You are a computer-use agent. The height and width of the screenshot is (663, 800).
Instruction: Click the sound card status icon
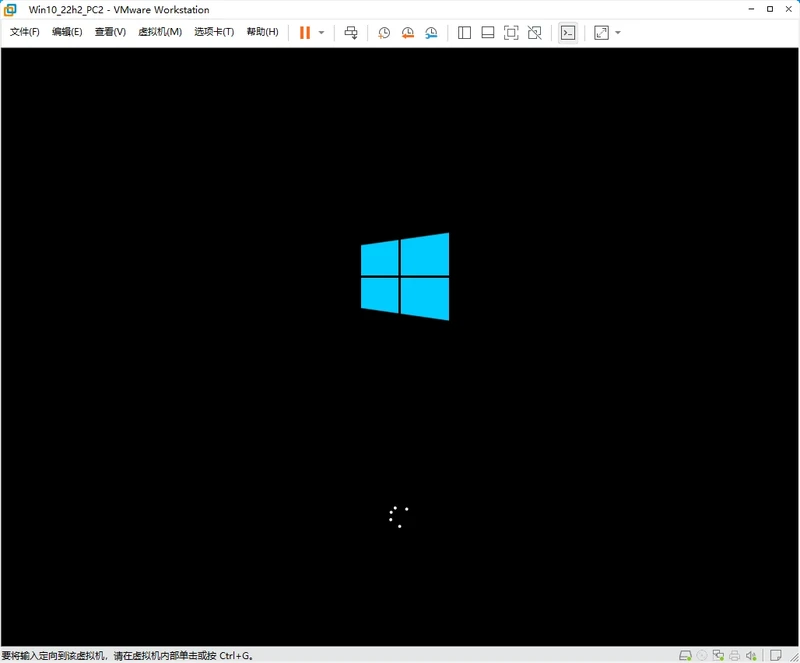coord(751,655)
